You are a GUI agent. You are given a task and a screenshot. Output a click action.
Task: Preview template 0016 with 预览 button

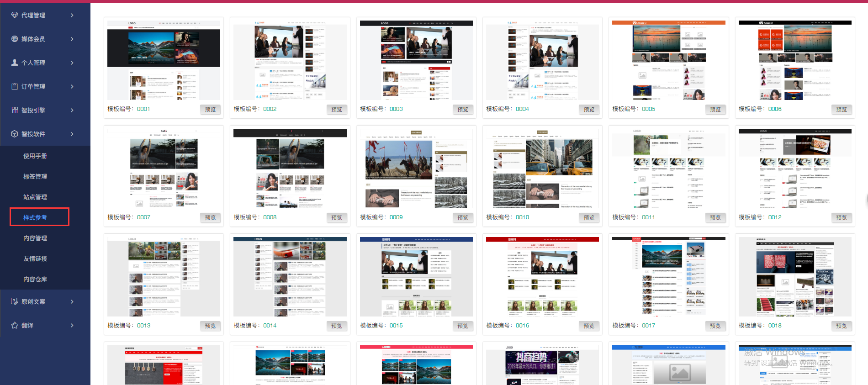coord(589,326)
